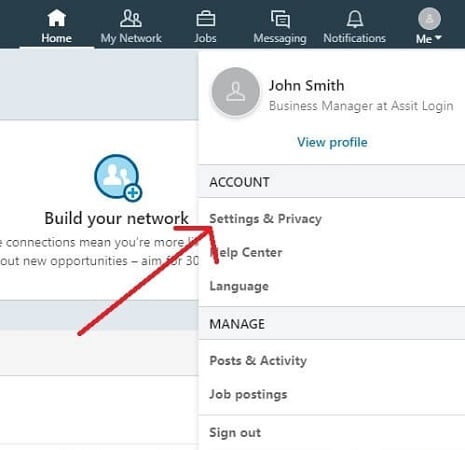Click the Build your network add-connection icon

click(118, 178)
